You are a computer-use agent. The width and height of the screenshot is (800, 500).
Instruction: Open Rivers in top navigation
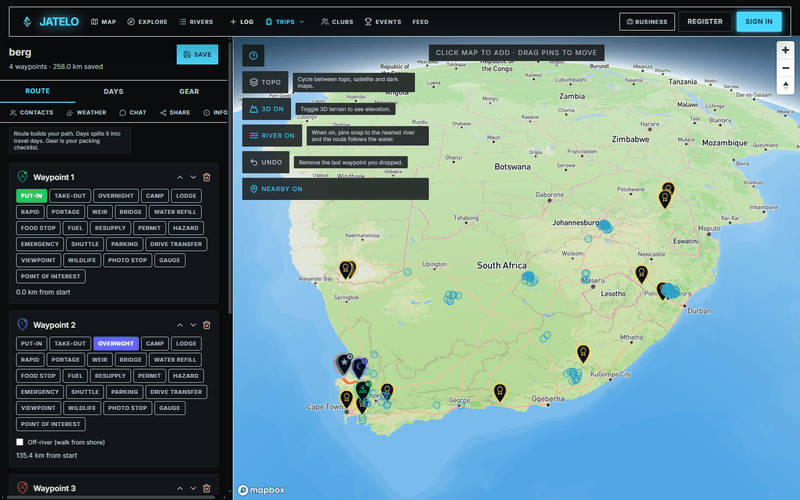click(196, 22)
